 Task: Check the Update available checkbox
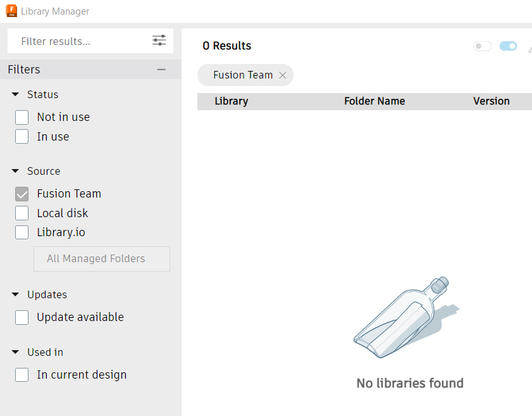(x=22, y=317)
